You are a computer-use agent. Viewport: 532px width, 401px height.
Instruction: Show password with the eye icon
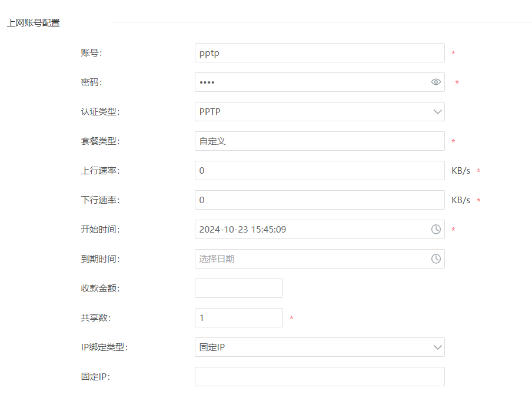[x=436, y=82]
